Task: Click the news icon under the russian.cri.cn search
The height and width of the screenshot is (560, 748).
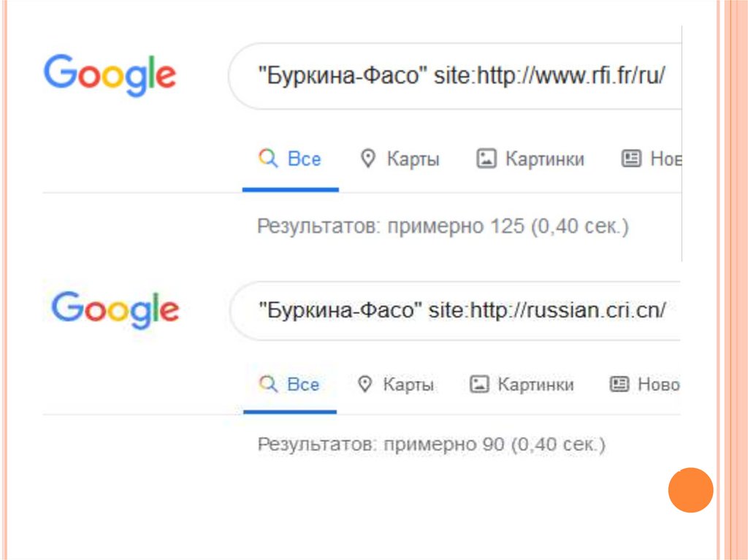Action: pos(619,384)
